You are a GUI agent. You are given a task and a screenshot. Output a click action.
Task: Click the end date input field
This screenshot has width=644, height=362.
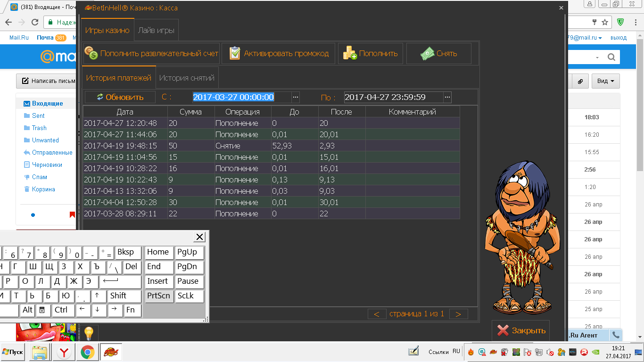[x=393, y=97]
